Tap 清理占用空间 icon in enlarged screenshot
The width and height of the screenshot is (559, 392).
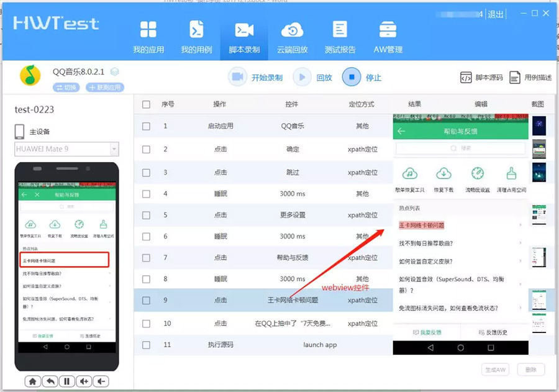click(x=511, y=173)
